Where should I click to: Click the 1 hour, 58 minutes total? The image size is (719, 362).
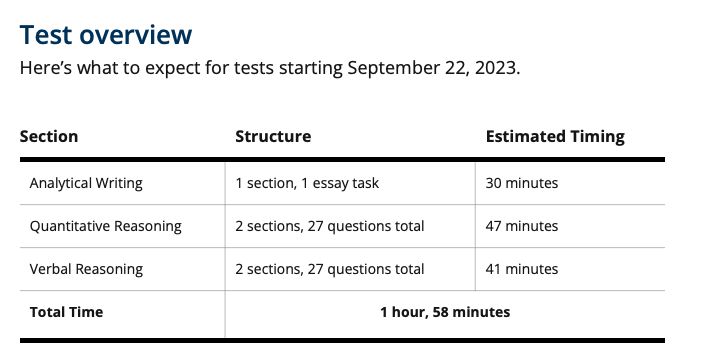click(445, 312)
